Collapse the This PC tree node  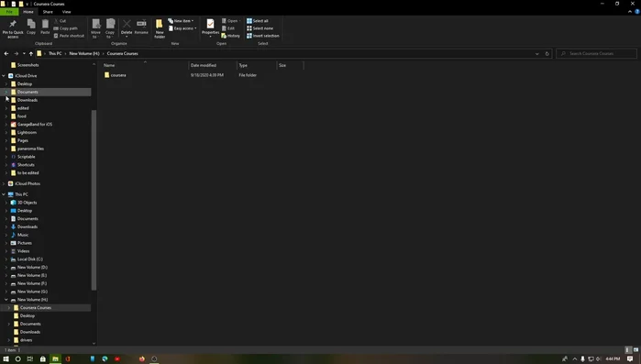[x=4, y=194]
